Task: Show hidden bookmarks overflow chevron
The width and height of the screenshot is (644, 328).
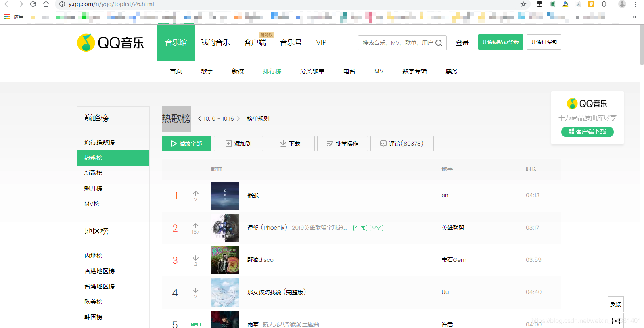Action: (635, 17)
